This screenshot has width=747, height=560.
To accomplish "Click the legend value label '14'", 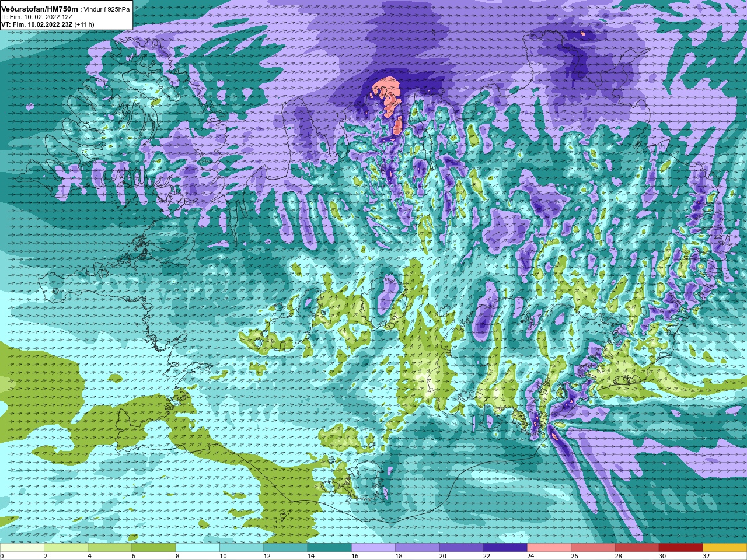I will click(x=311, y=556).
